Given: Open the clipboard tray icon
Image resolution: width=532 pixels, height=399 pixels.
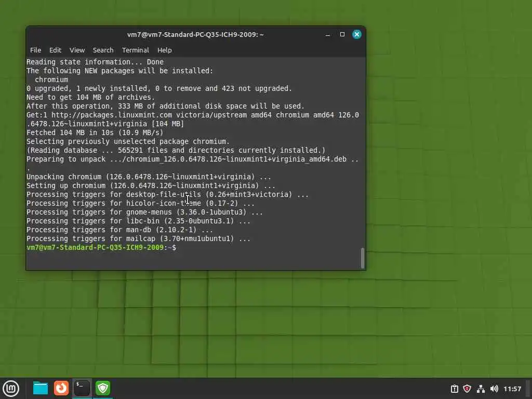Looking at the screenshot, I should click(454, 389).
